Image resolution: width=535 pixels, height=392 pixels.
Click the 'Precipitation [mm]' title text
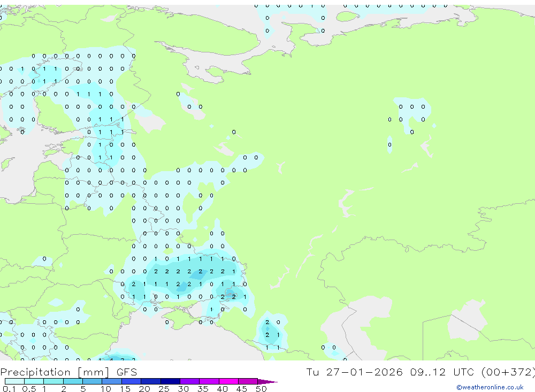coord(55,372)
